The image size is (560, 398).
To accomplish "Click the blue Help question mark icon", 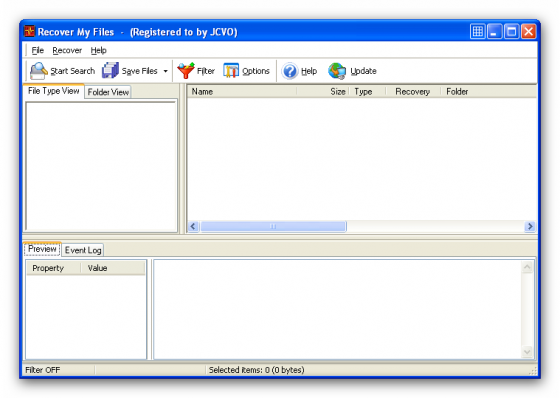I will coord(290,71).
